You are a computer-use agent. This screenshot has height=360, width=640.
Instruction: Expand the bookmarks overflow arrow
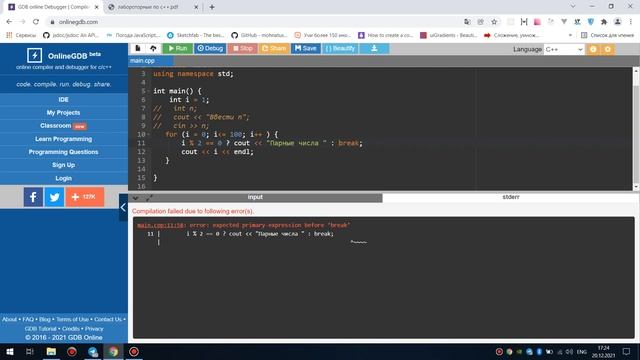570,36
